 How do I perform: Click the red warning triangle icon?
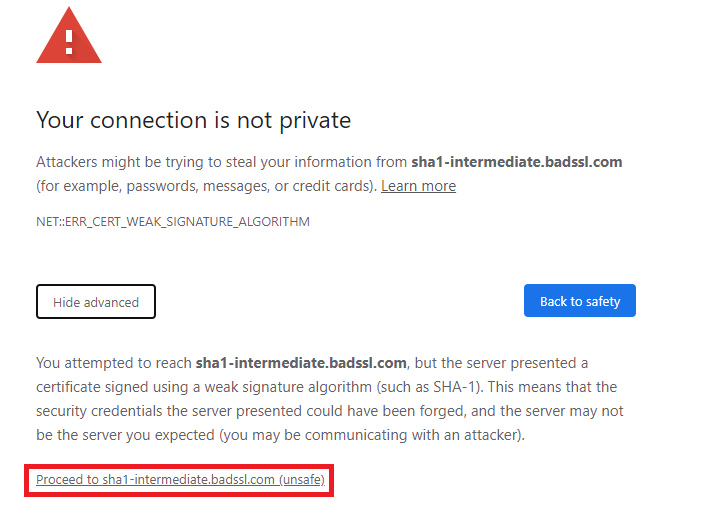pos(69,36)
